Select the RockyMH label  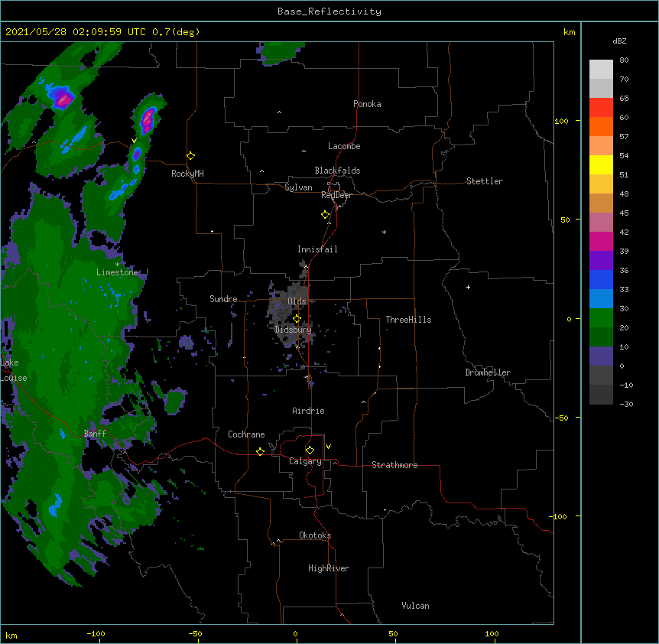(187, 174)
